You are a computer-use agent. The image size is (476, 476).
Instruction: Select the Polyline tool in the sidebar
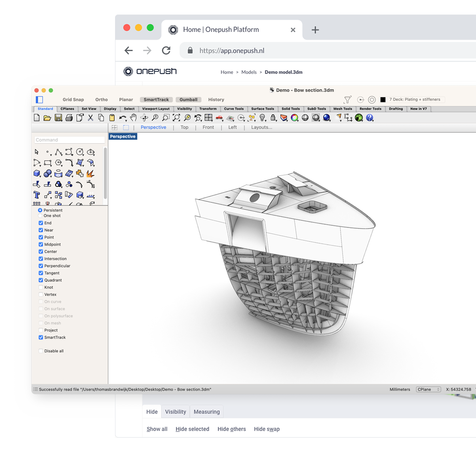[58, 152]
